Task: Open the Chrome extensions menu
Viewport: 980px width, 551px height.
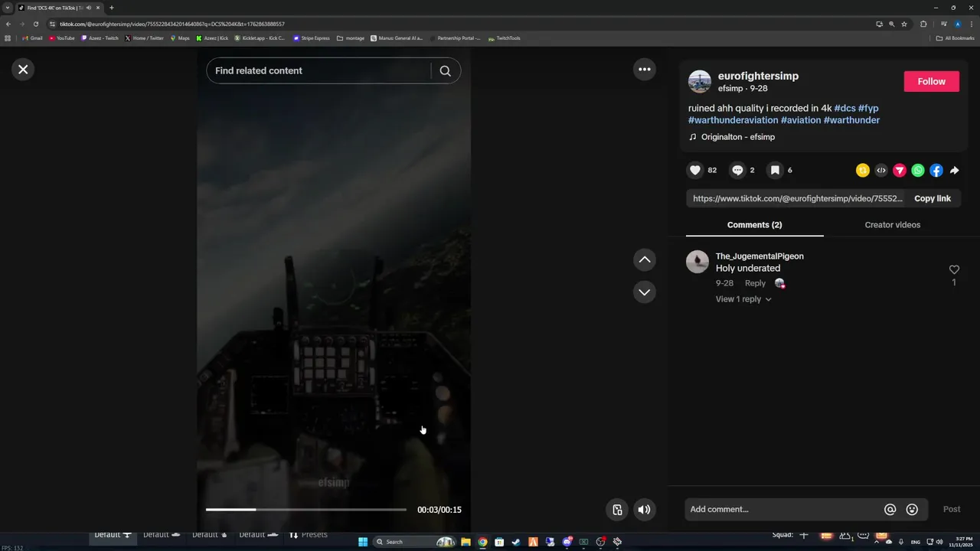Action: [x=923, y=24]
